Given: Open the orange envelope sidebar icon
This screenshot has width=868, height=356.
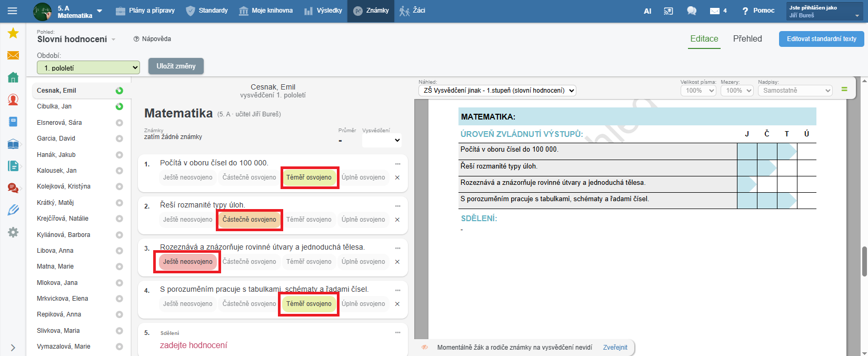Looking at the screenshot, I should coord(13,55).
